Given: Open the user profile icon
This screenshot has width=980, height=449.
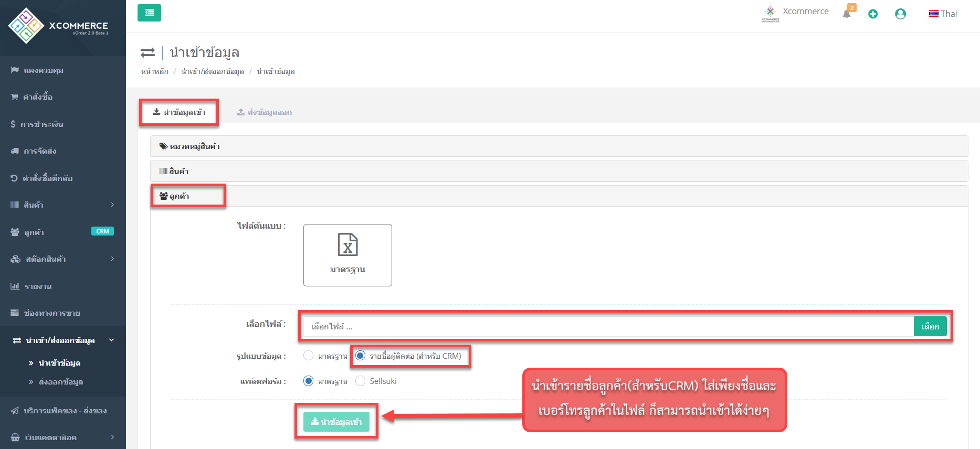Looking at the screenshot, I should (x=900, y=14).
